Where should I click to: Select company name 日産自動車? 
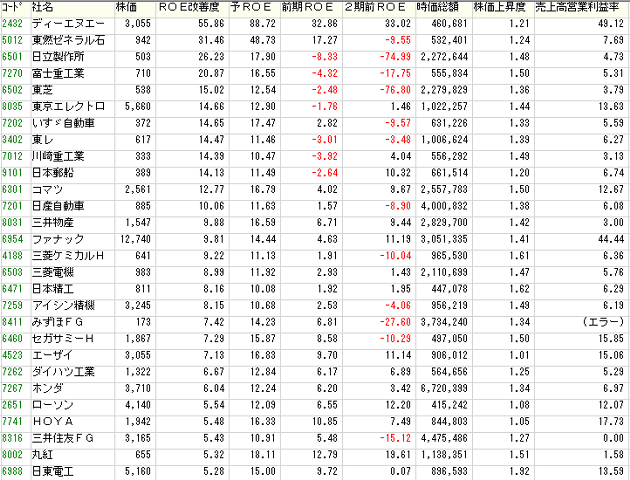58,206
